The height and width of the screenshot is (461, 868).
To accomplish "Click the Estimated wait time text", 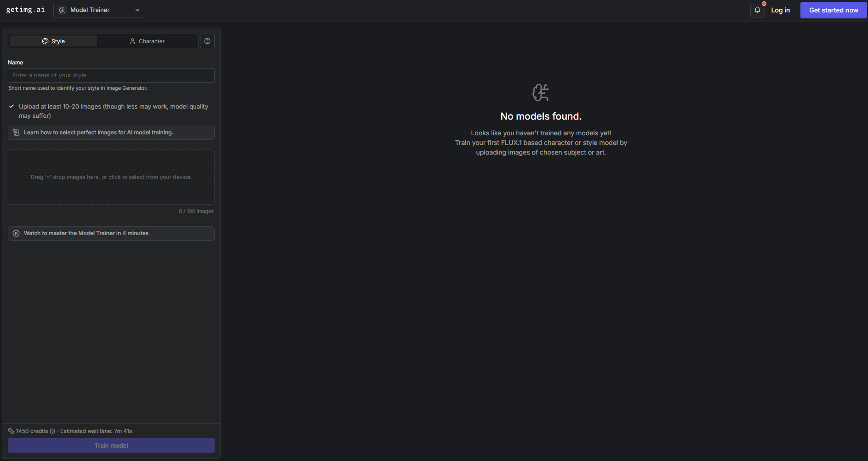I will (x=96, y=431).
